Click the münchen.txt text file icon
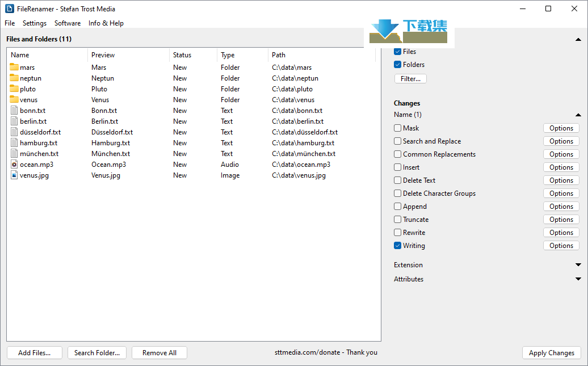The height and width of the screenshot is (366, 588). coord(14,153)
